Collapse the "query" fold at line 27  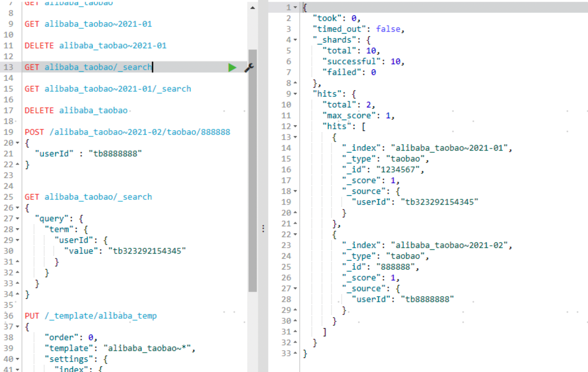click(17, 219)
